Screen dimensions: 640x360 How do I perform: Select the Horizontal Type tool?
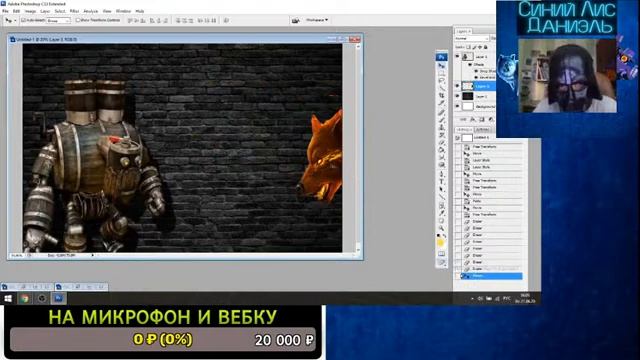tap(441, 182)
